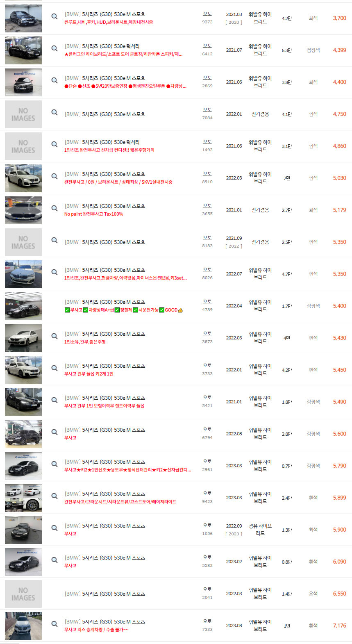Open the thumbnail of the 5,400 listing
Viewport: 352px width, 644px height.
(23, 306)
